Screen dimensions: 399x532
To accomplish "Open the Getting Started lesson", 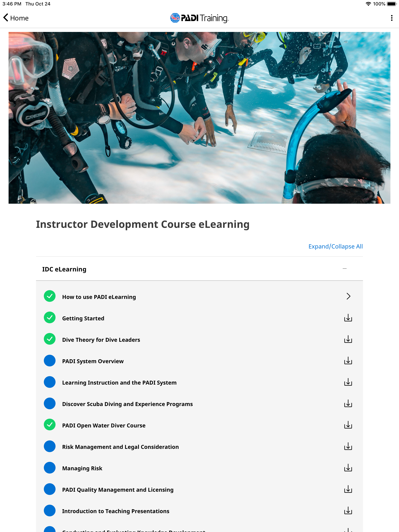I will tap(83, 318).
